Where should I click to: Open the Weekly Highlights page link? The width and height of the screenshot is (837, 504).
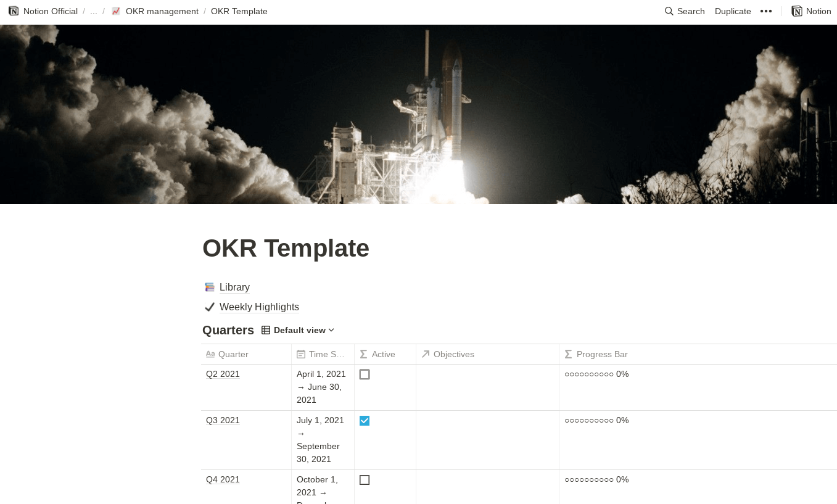259,307
